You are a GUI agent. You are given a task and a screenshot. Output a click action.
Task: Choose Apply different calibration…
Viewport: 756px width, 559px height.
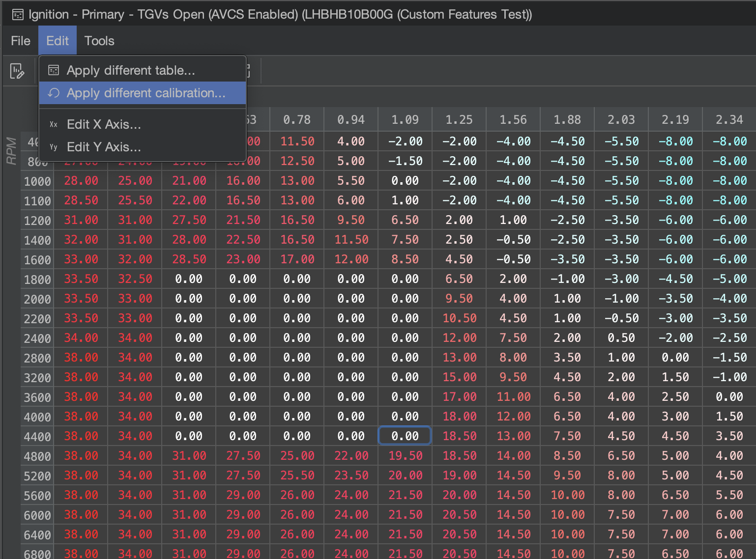143,93
